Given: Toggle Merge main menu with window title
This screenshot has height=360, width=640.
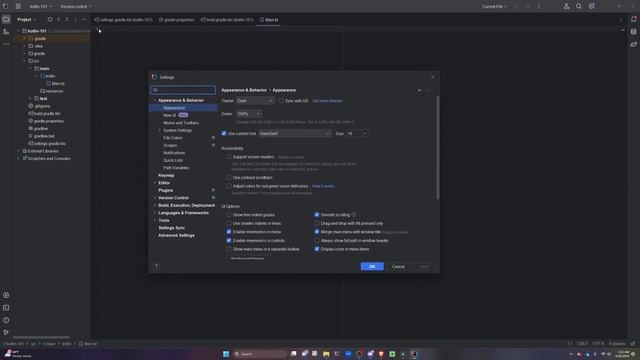Looking at the screenshot, I should [317, 232].
